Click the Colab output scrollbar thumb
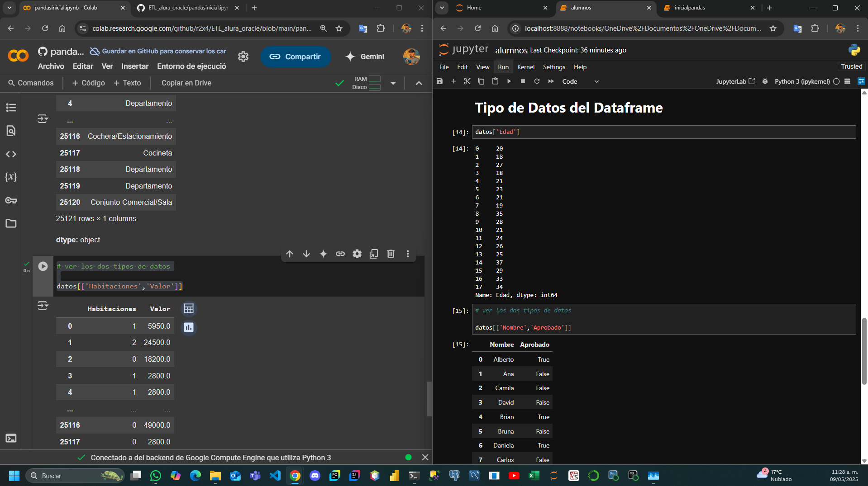 coord(429,399)
